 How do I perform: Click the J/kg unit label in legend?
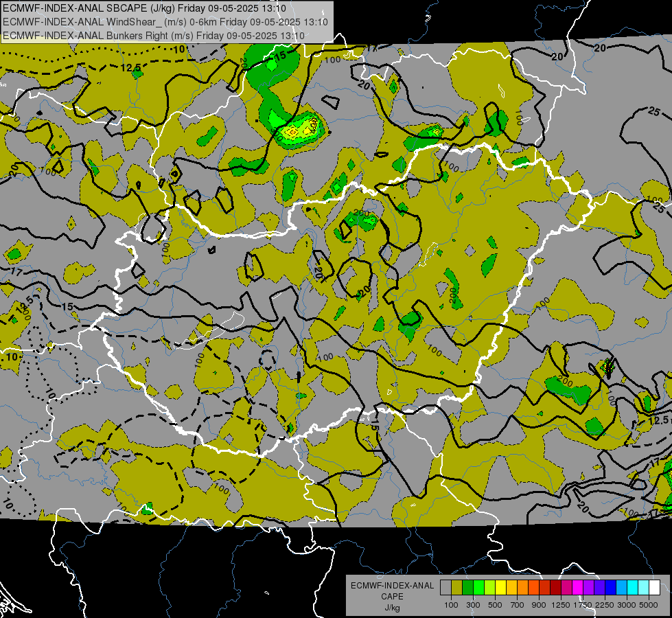coord(392,608)
